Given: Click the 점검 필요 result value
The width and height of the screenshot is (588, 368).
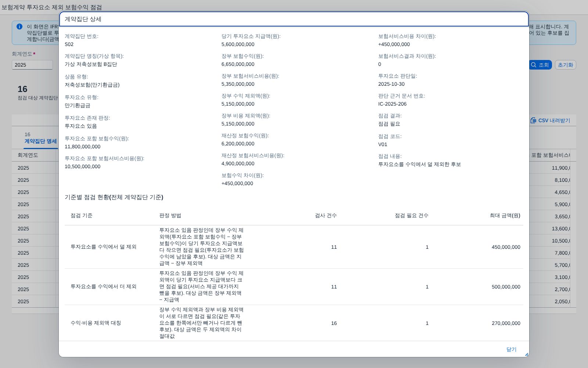Looking at the screenshot, I should click(389, 124).
